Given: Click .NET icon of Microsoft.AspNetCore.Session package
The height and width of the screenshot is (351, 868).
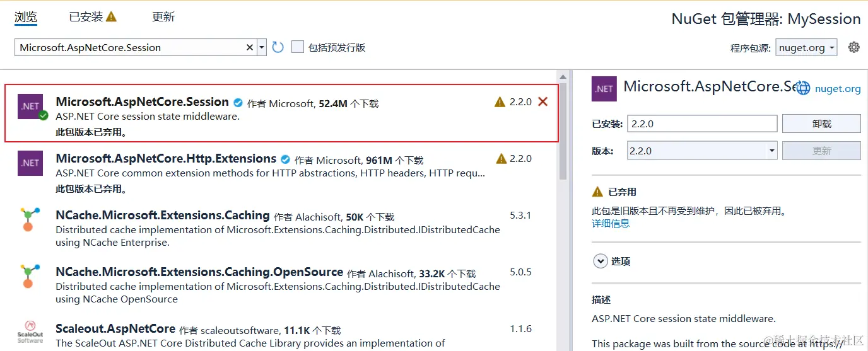Looking at the screenshot, I should point(31,106).
